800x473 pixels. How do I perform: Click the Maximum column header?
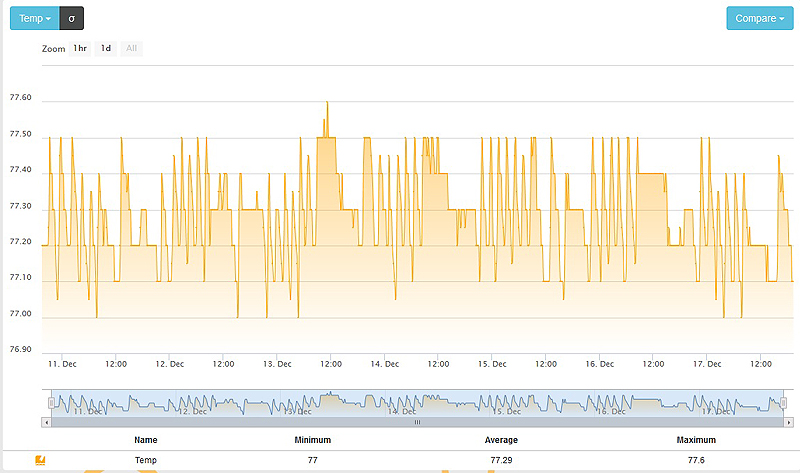696,440
